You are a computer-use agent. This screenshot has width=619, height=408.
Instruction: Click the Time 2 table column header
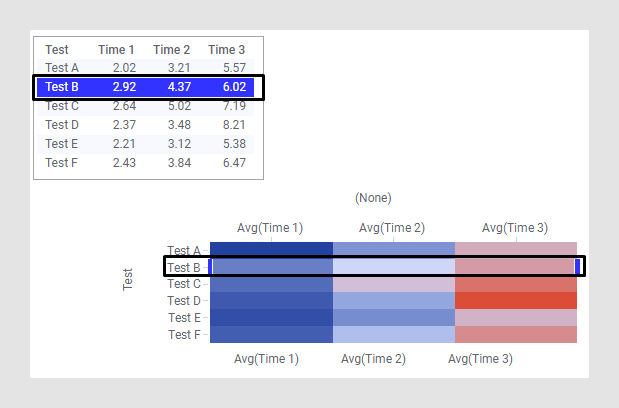pos(171,49)
